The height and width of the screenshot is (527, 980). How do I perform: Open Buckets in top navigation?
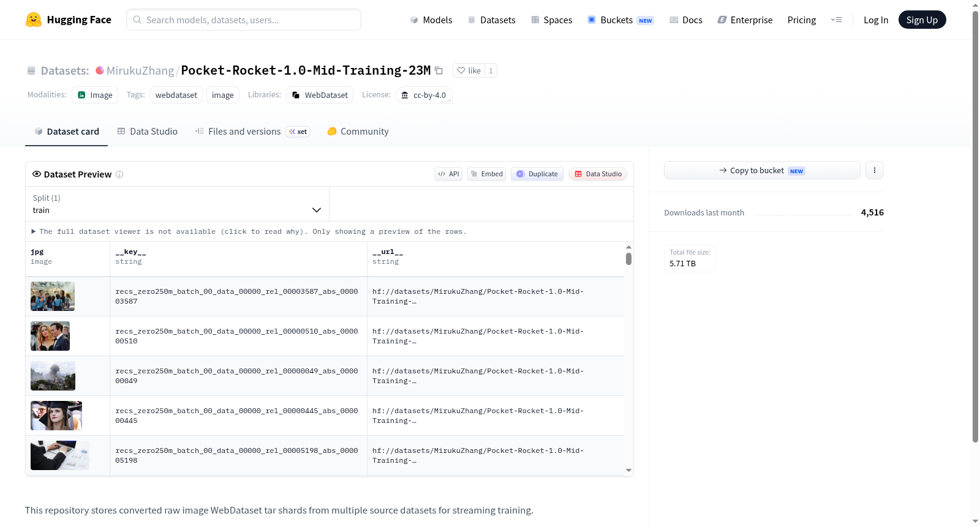tap(620, 20)
